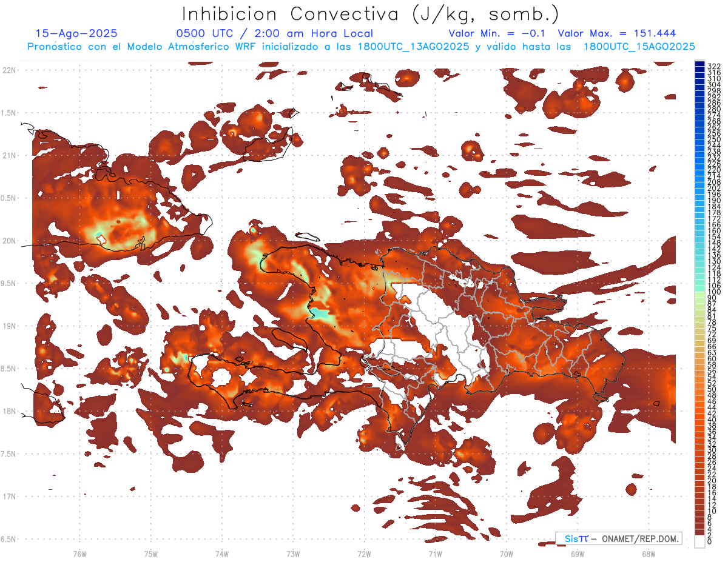Click the '17N' latitude label
728x562 pixels.
click(9, 496)
